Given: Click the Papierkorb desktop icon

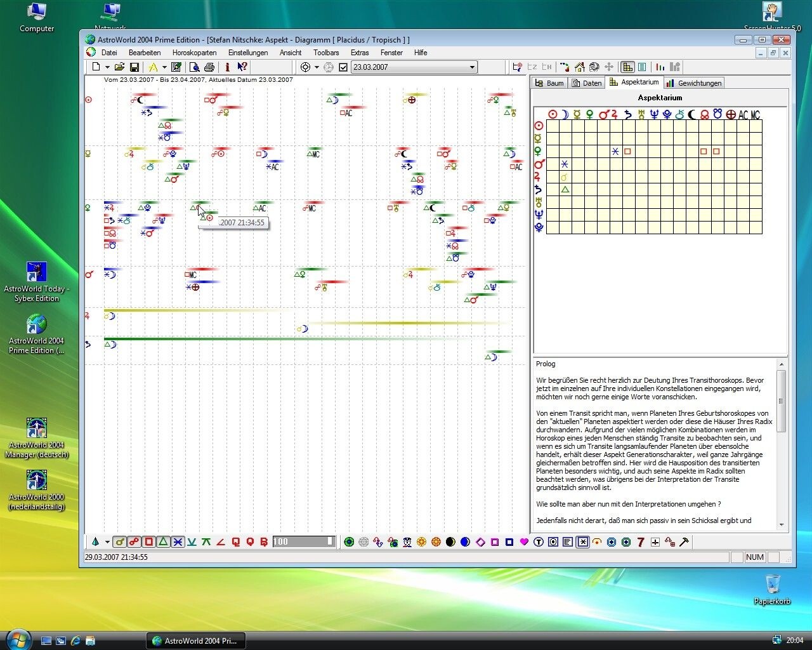Looking at the screenshot, I should [x=772, y=590].
